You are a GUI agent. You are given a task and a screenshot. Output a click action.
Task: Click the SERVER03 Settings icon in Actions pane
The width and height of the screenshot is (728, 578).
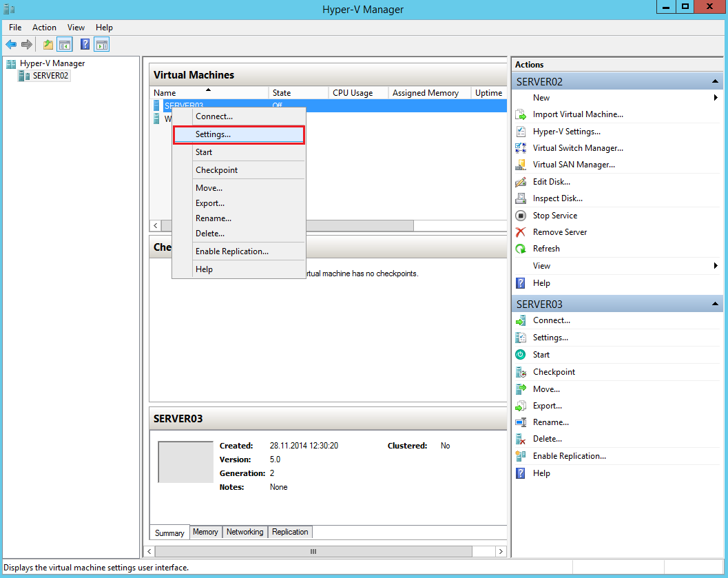point(521,338)
